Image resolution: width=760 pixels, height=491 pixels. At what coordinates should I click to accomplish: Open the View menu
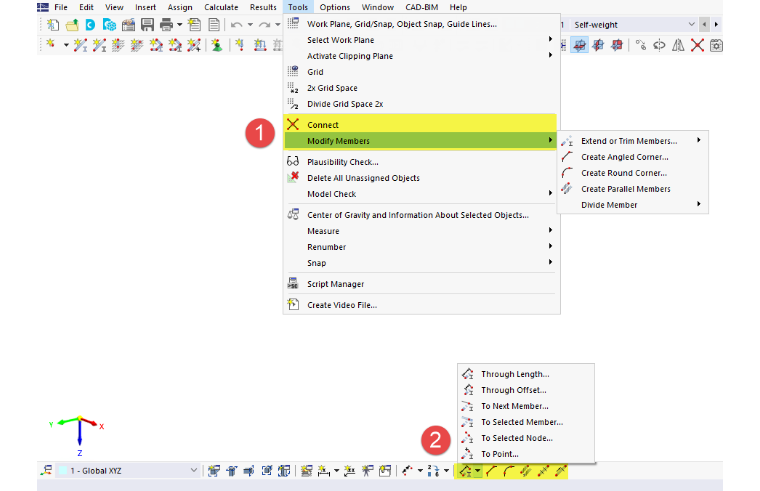tap(114, 7)
